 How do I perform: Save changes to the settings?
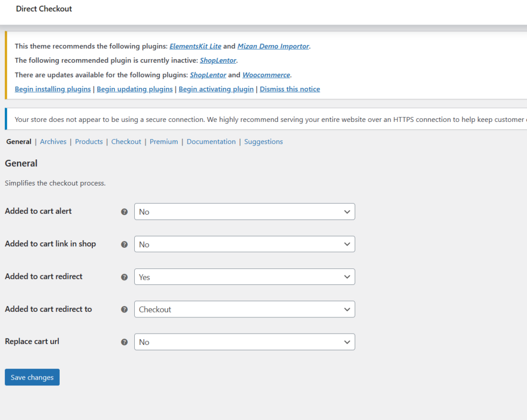coord(32,377)
